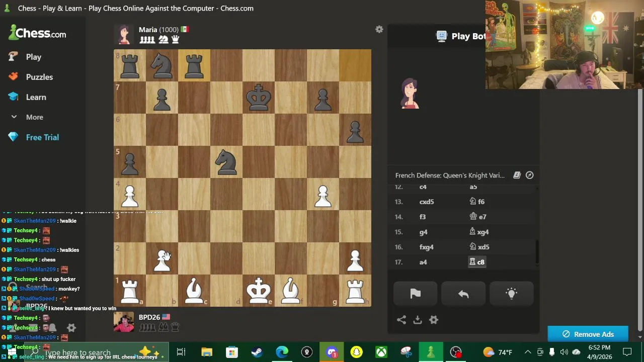Click the Play Bots panel header
Screen dimensions: 644x362
(462, 36)
